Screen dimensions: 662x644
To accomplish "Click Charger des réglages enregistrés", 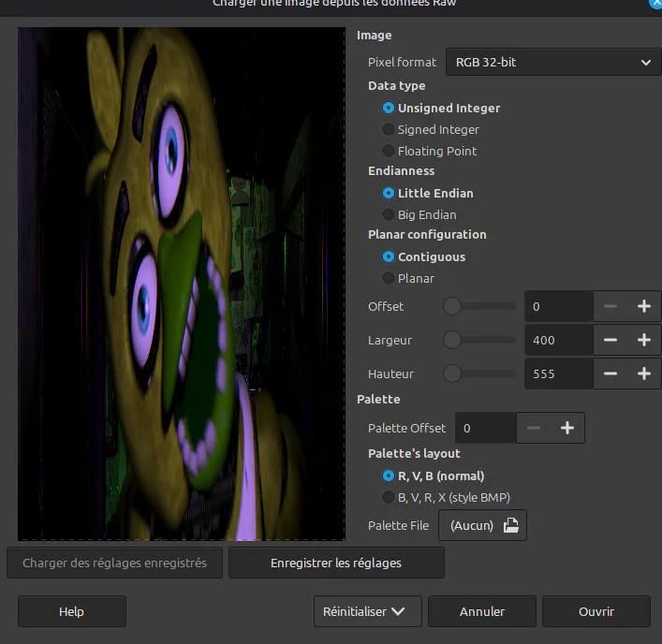I will 114,563.
